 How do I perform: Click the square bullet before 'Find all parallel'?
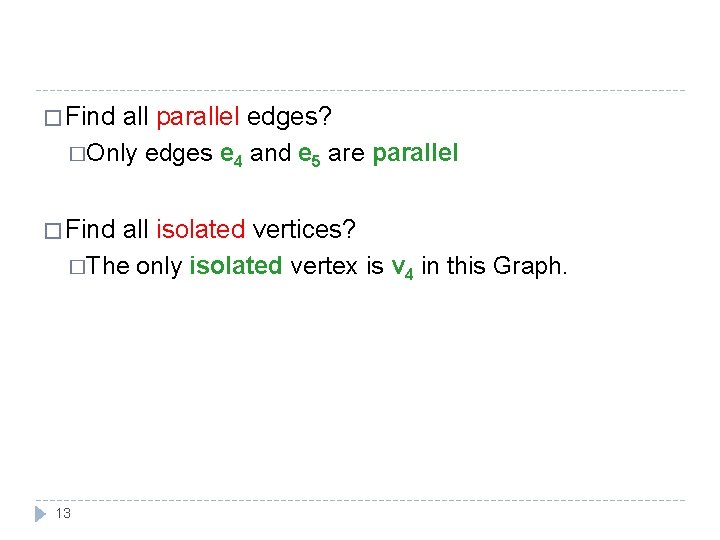pyautogui.click(x=53, y=118)
